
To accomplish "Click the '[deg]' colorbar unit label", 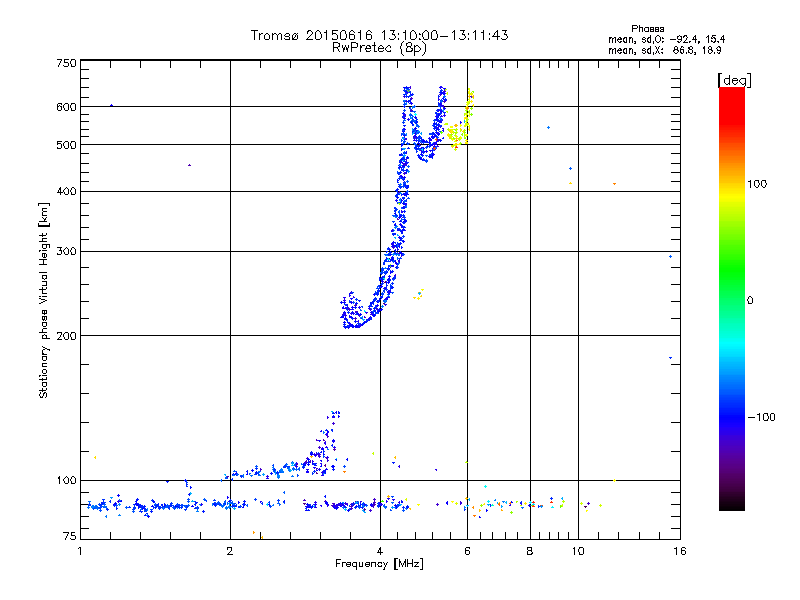I will click(x=734, y=80).
